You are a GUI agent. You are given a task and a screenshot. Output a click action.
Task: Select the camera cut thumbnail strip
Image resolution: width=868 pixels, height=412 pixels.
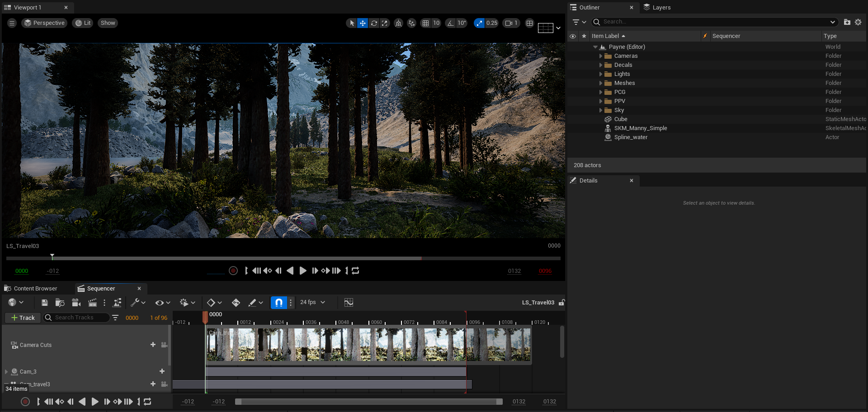coord(369,345)
